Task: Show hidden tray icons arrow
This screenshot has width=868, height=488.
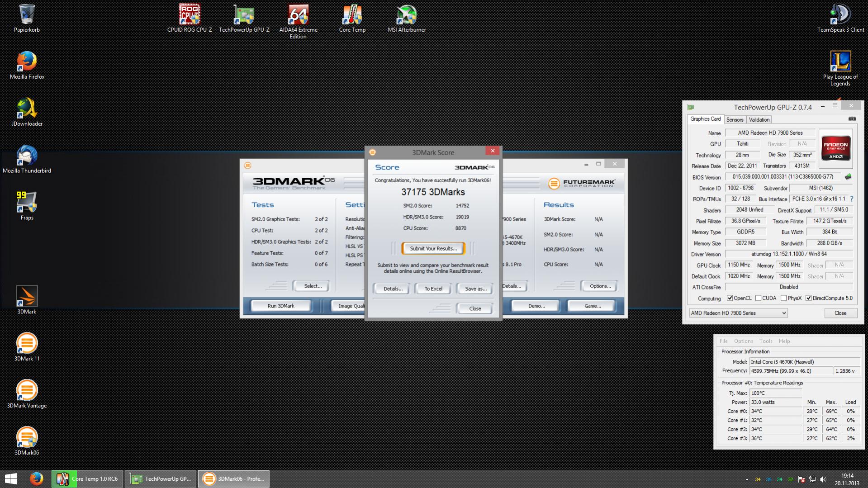Action: pyautogui.click(x=747, y=479)
